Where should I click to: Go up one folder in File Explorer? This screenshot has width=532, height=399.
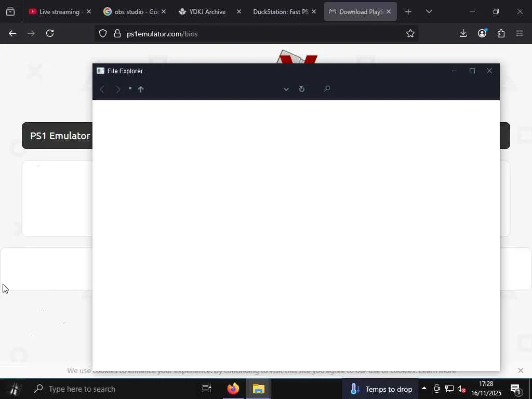141,89
